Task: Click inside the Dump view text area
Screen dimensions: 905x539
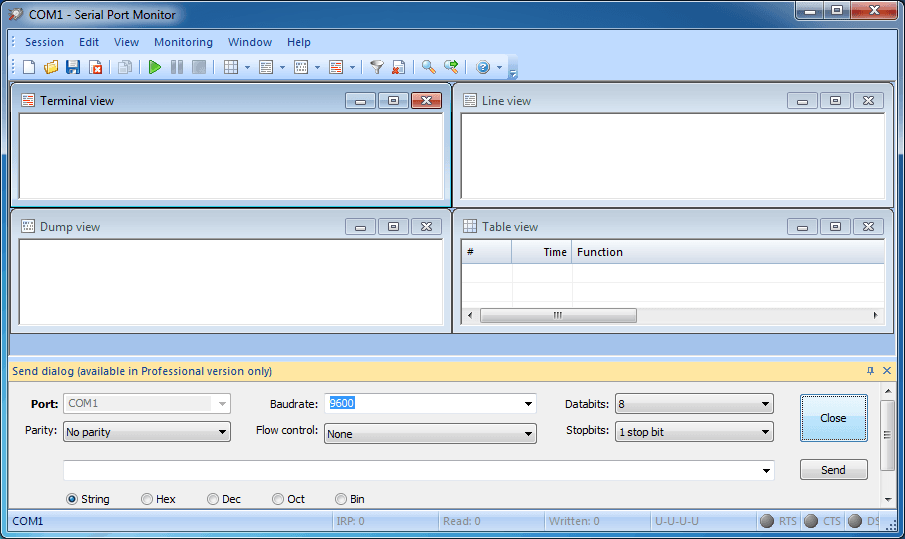Action: click(231, 282)
